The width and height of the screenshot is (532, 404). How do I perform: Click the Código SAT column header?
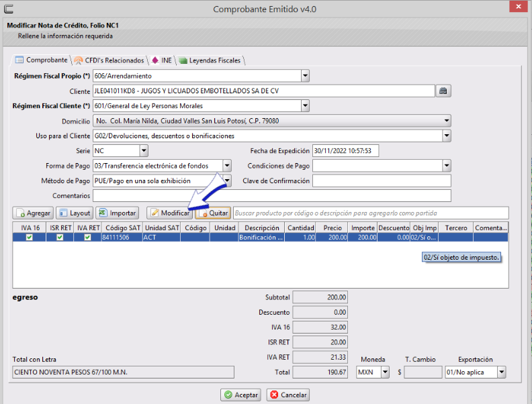click(122, 228)
